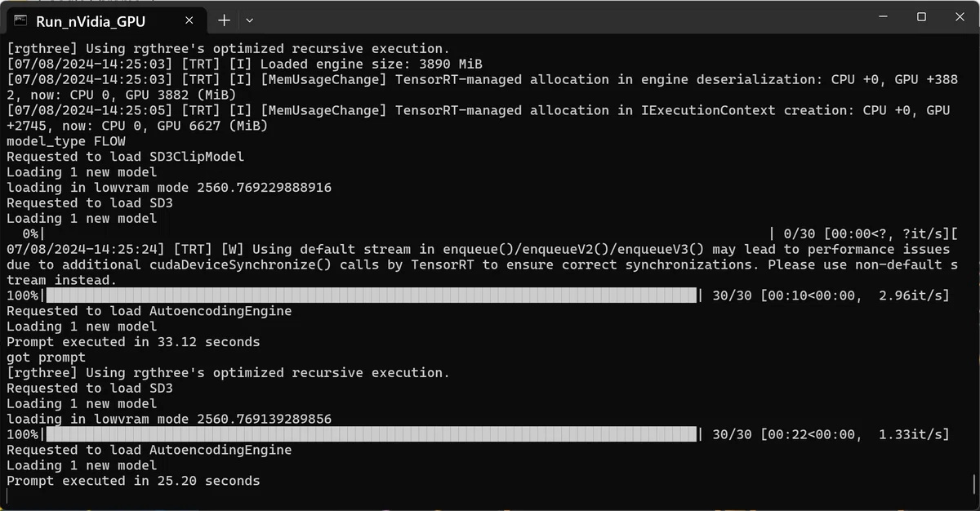Select the Run_nVidia_GPU tab title
Screen dimensions: 980x511
pos(90,21)
